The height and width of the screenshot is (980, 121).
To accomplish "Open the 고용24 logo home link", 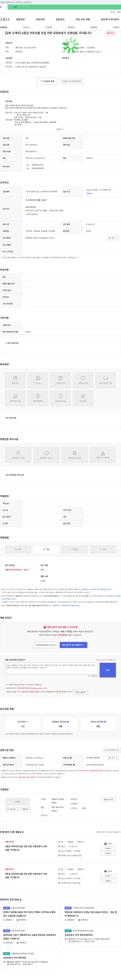I will click(5, 19).
